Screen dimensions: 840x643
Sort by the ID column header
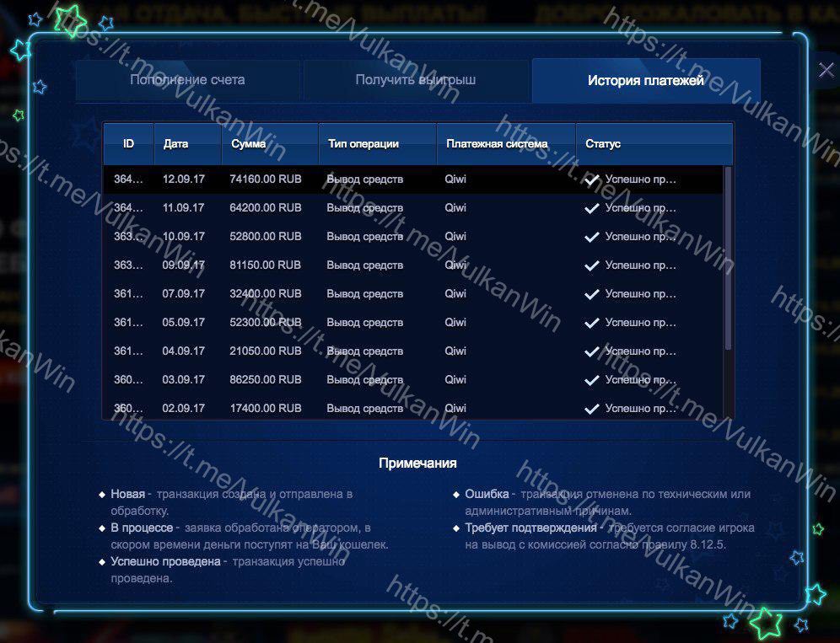(128, 143)
